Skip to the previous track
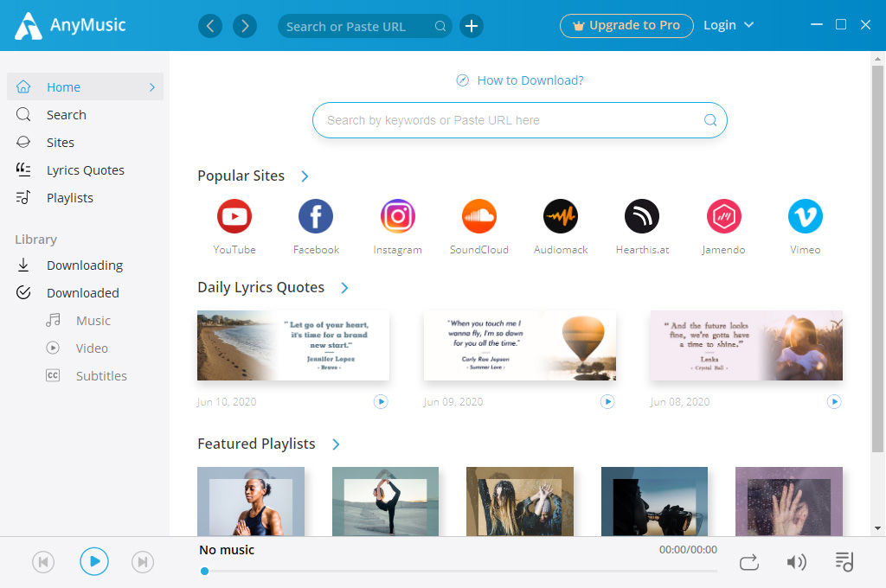The height and width of the screenshot is (588, 886). click(43, 562)
